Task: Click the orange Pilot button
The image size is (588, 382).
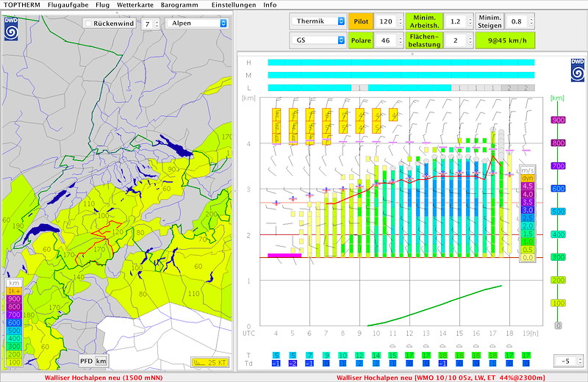Action: pyautogui.click(x=361, y=21)
